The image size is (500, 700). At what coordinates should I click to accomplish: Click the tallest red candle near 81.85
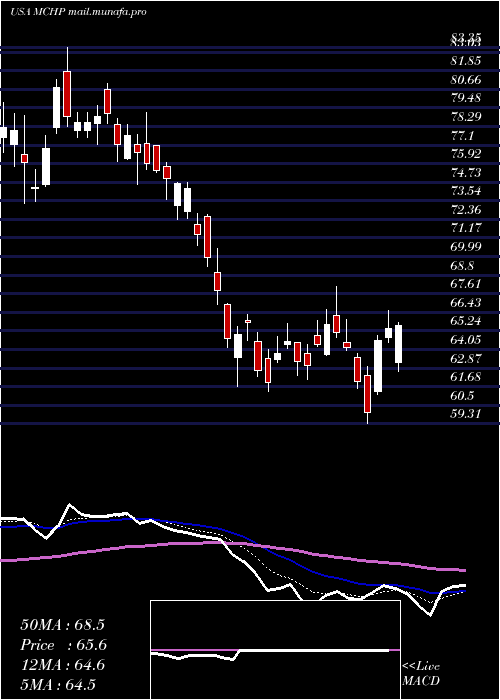pyautogui.click(x=67, y=94)
